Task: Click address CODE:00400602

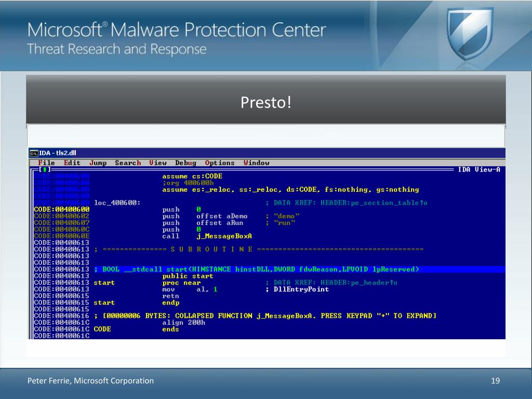Action: (x=61, y=216)
